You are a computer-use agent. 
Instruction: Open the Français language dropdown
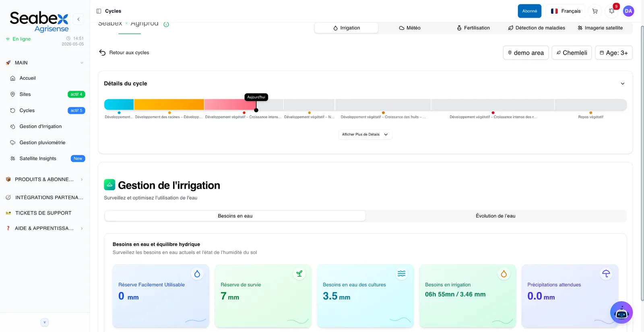point(566,11)
